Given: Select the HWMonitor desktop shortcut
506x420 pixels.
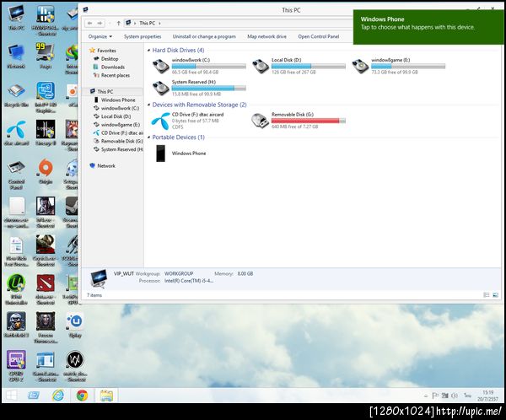Looking at the screenshot, I should [x=46, y=19].
